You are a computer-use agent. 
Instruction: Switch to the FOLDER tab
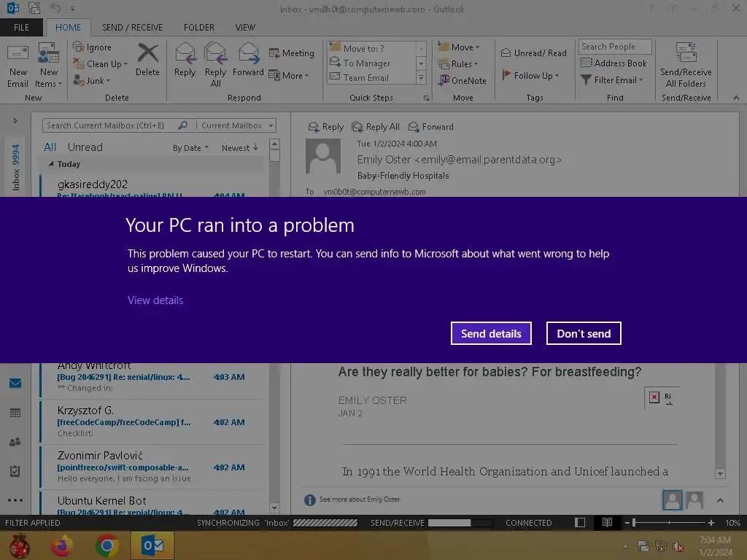[x=199, y=27]
